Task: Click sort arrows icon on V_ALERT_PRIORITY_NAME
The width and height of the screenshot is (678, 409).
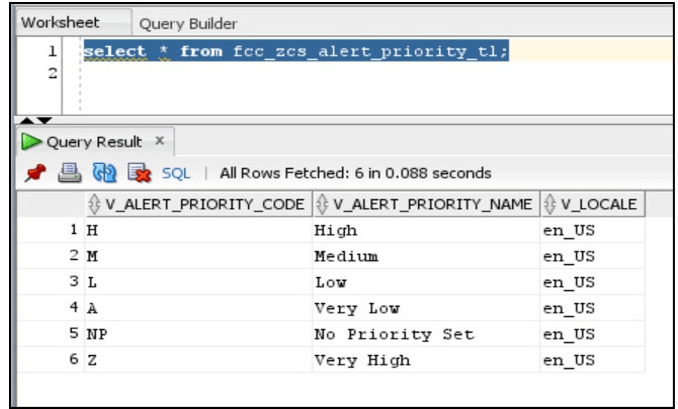Action: click(322, 204)
